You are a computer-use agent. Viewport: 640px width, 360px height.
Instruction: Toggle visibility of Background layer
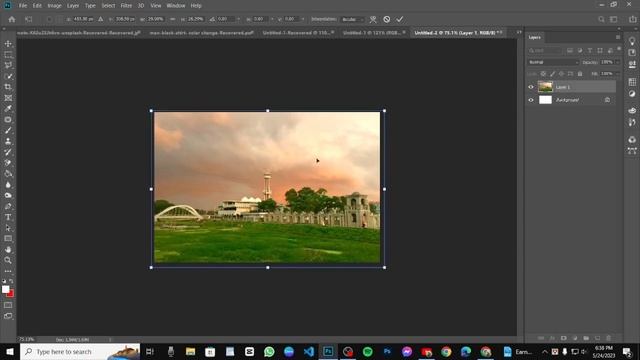click(531, 100)
